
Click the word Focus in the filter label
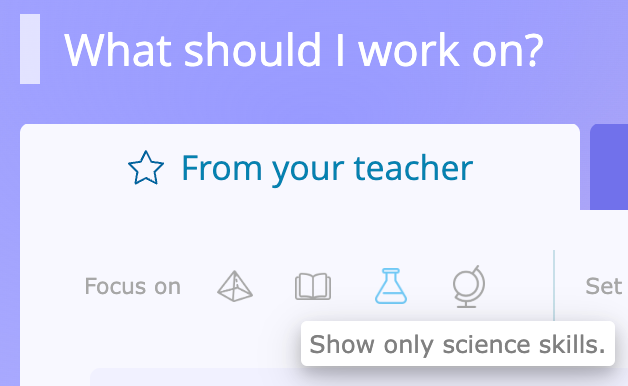tap(115, 286)
